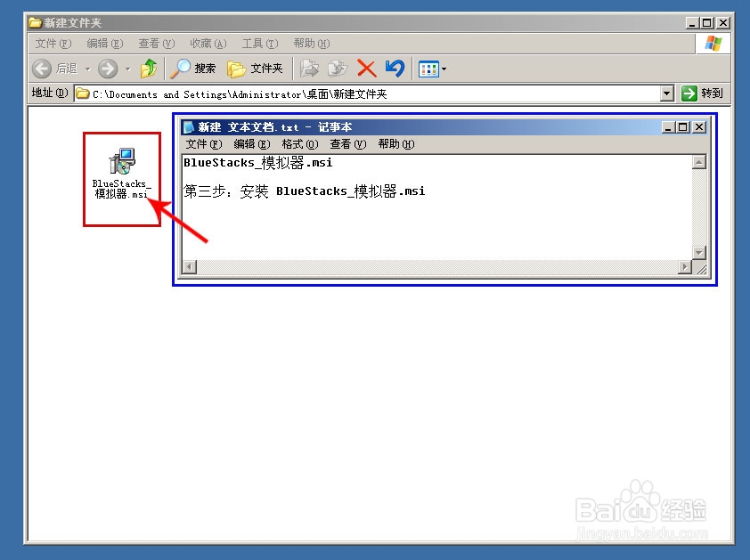Open Notepad 查看(V) menu

point(347,144)
